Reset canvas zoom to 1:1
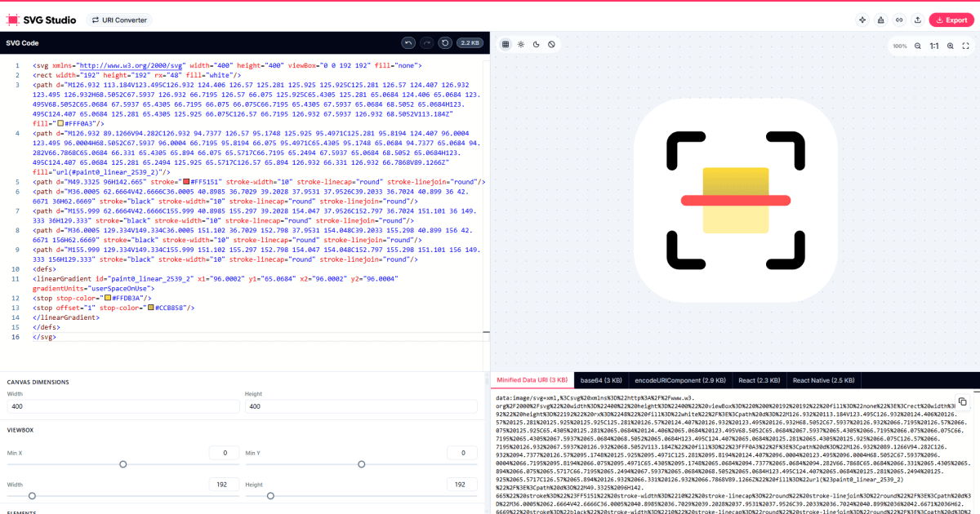The height and width of the screenshot is (514, 980). coord(934,46)
